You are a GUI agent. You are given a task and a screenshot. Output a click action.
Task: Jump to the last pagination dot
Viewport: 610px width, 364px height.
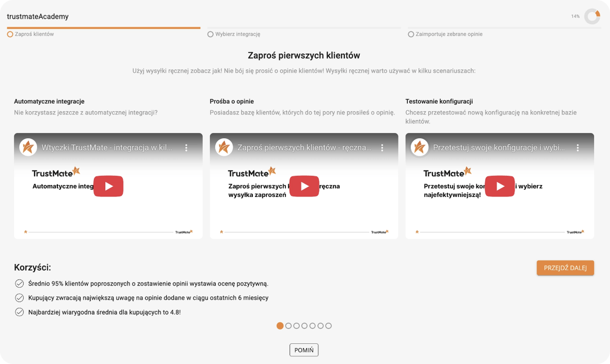point(329,326)
